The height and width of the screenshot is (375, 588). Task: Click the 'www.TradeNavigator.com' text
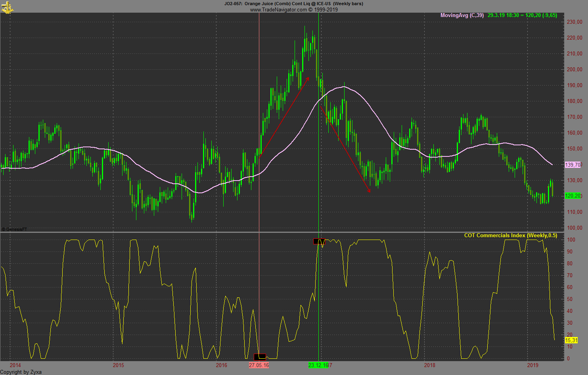[x=278, y=10]
